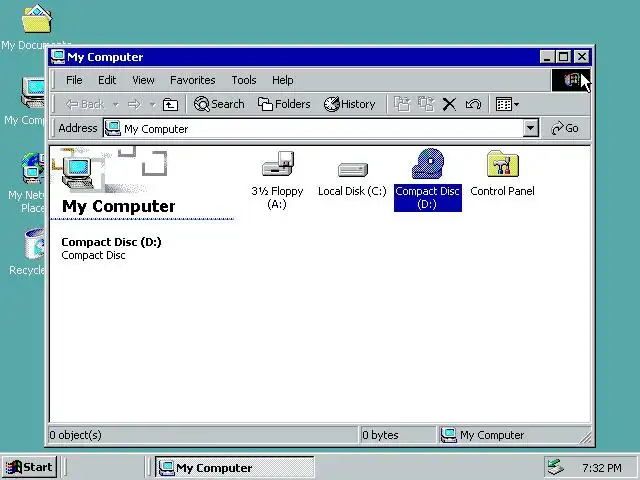Screen dimensions: 640x480
Task: Close the My Computer window
Action: [x=582, y=57]
